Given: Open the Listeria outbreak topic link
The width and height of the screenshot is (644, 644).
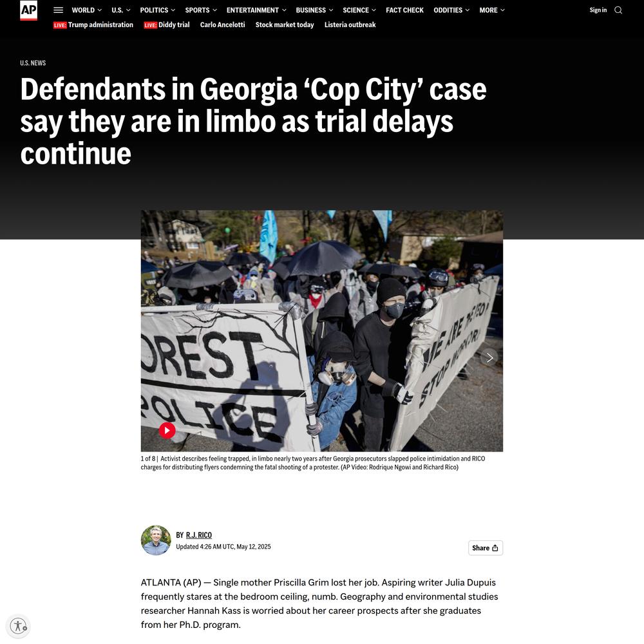Looking at the screenshot, I should pyautogui.click(x=350, y=24).
